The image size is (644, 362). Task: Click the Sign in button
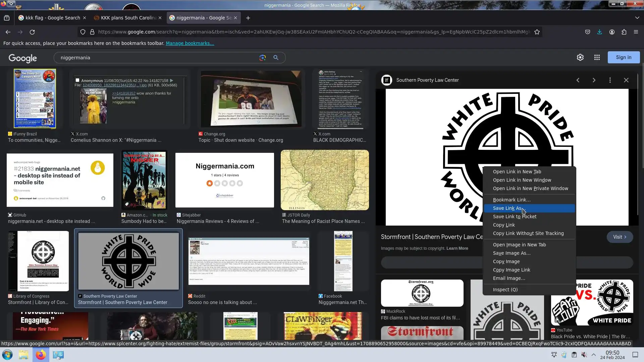click(x=623, y=57)
